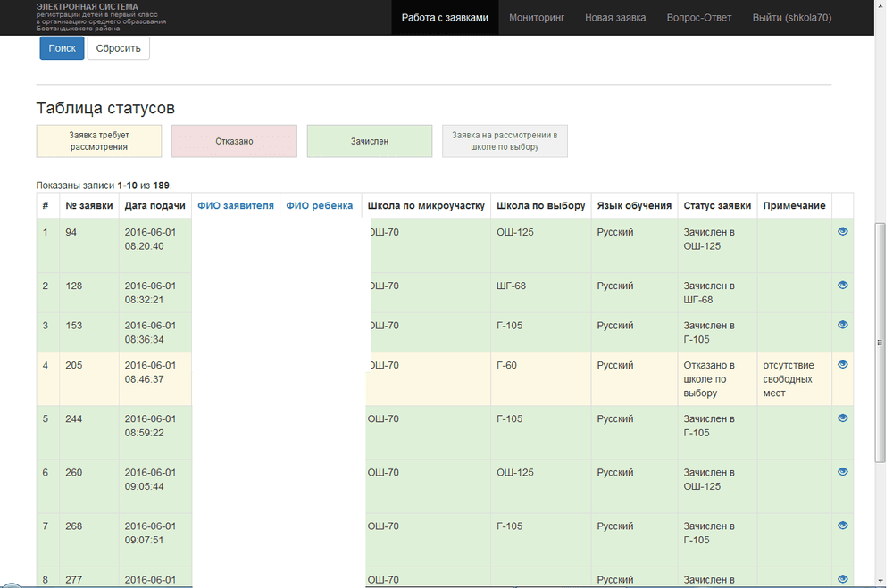
Task: Open eye icon in row 277
Action: tap(842, 579)
